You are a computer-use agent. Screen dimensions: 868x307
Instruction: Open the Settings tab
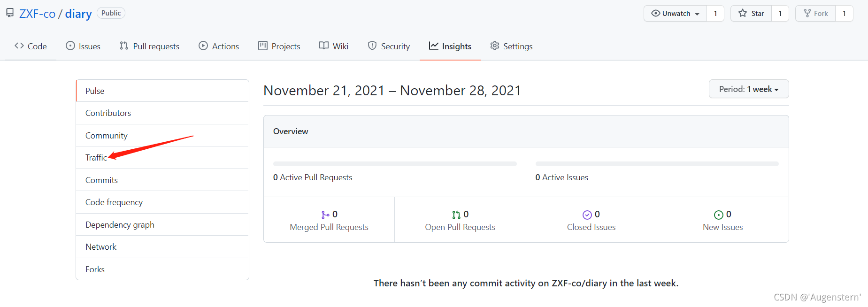pyautogui.click(x=511, y=46)
